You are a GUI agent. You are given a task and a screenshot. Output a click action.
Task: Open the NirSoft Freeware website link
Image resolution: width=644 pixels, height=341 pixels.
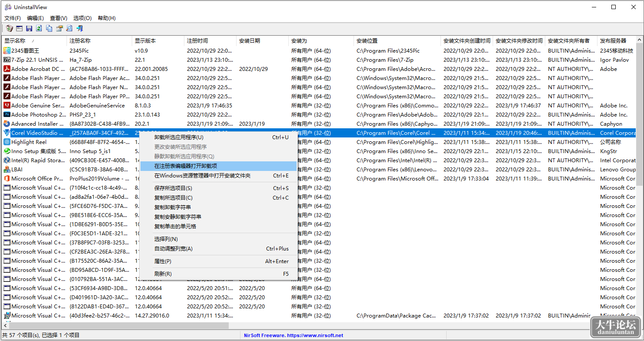pos(294,335)
